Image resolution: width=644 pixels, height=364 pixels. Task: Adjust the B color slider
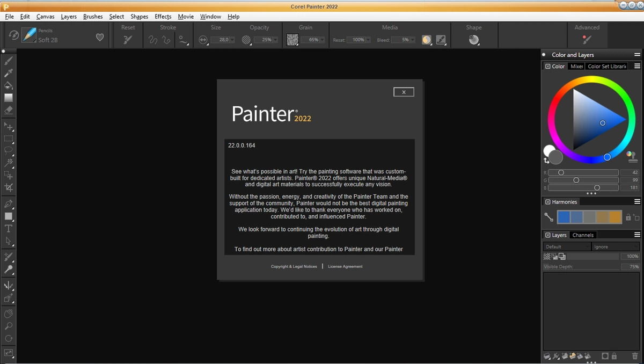[583, 188]
